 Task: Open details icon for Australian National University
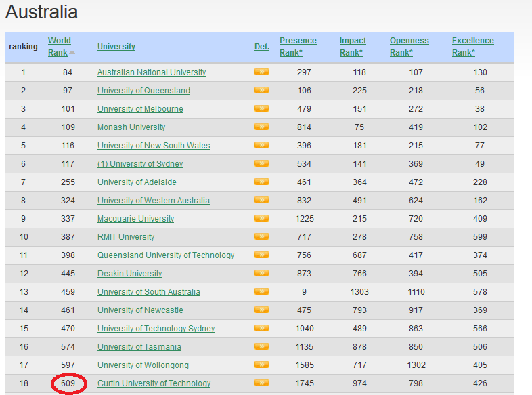(x=261, y=72)
